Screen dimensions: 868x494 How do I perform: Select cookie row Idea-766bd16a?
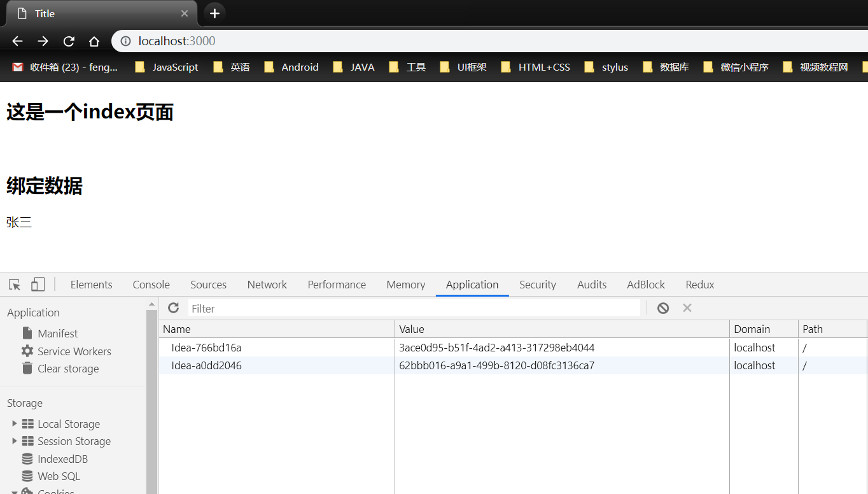(513, 348)
